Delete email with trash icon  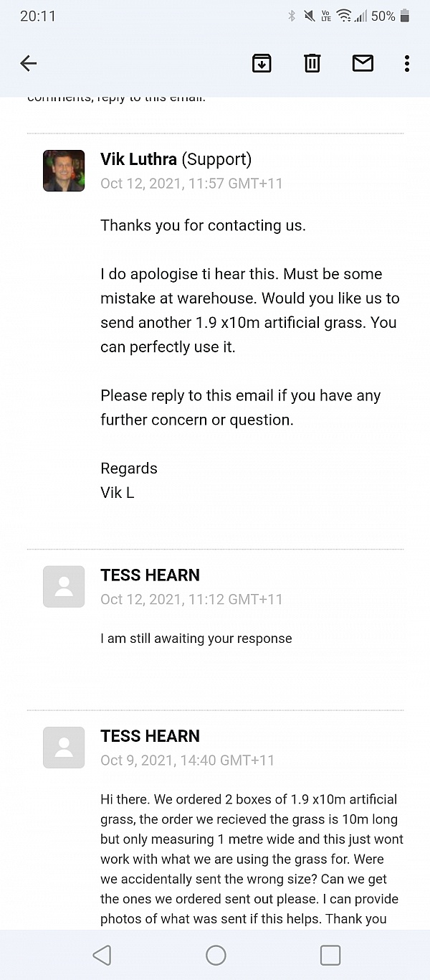click(312, 64)
